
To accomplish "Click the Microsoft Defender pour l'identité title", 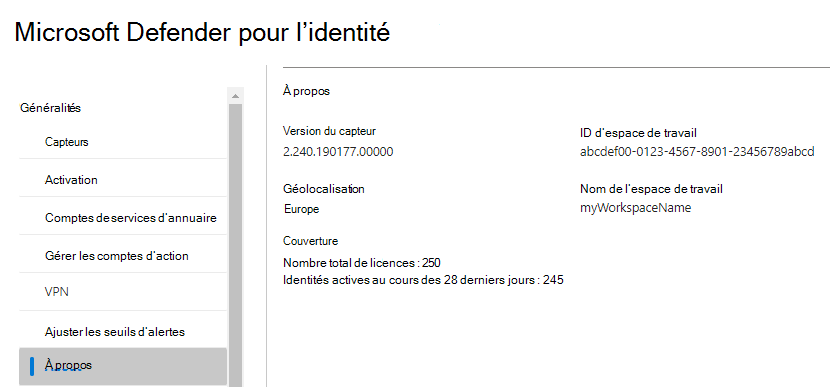I will click(x=202, y=32).
